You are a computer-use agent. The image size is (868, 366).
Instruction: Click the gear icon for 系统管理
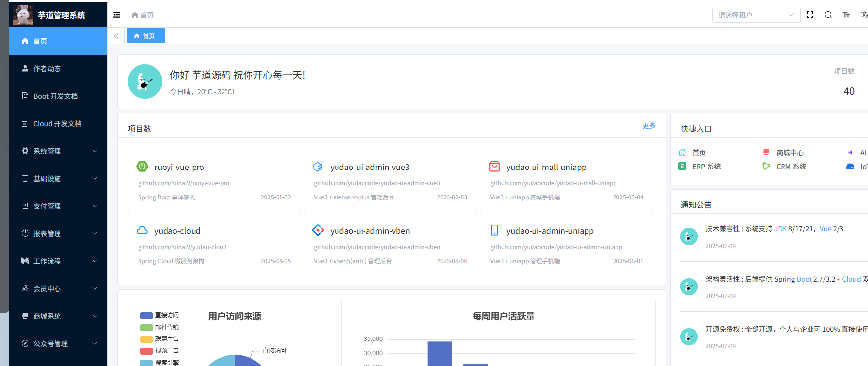tap(25, 151)
